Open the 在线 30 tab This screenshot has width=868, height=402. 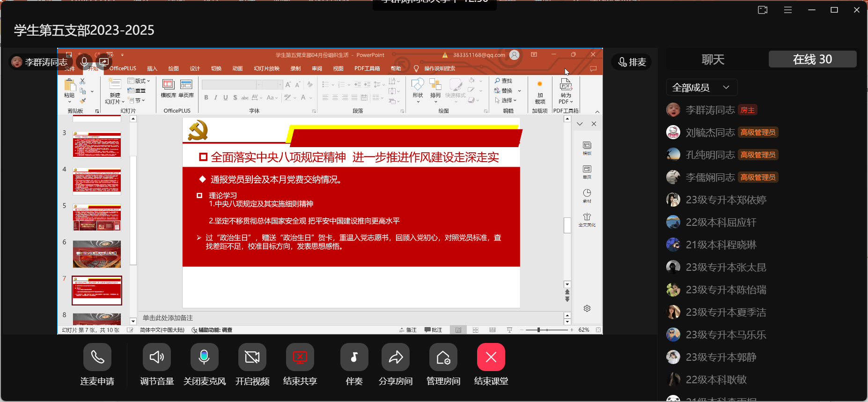tap(812, 60)
